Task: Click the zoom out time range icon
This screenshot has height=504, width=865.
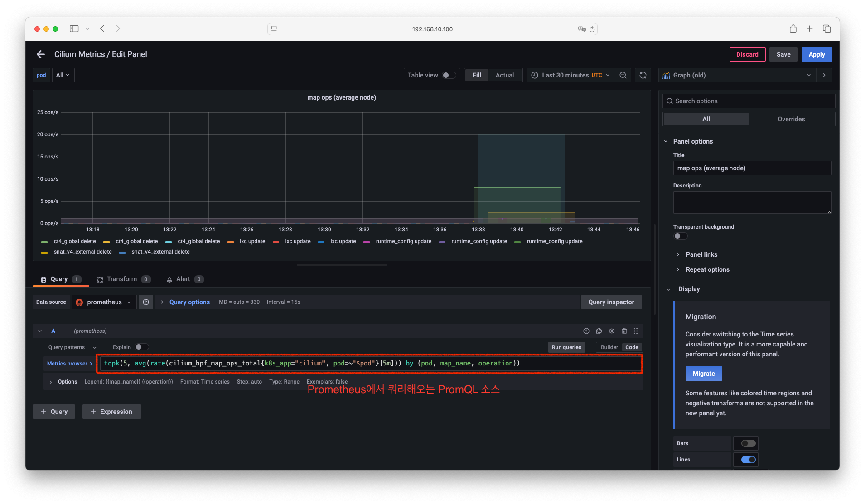Action: click(x=623, y=75)
